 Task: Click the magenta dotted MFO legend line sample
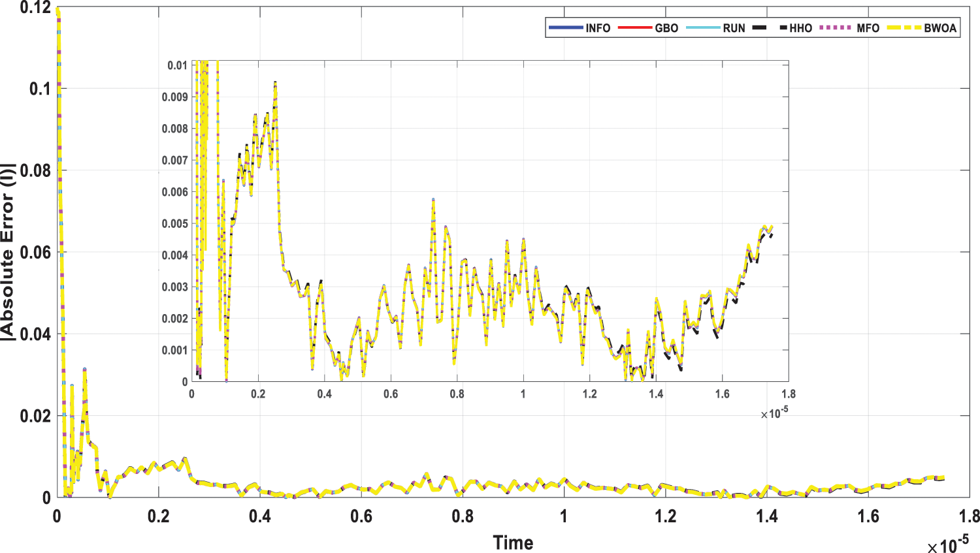tap(836, 28)
